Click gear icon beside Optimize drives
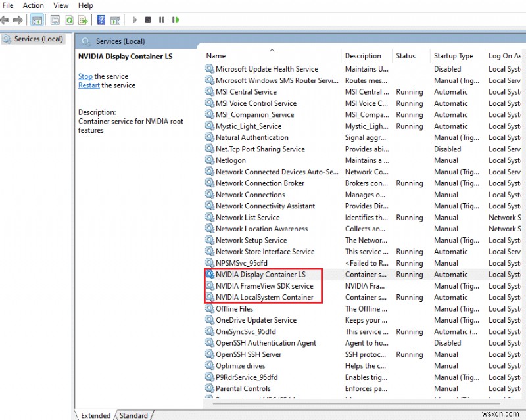The image size is (526, 420). [210, 365]
